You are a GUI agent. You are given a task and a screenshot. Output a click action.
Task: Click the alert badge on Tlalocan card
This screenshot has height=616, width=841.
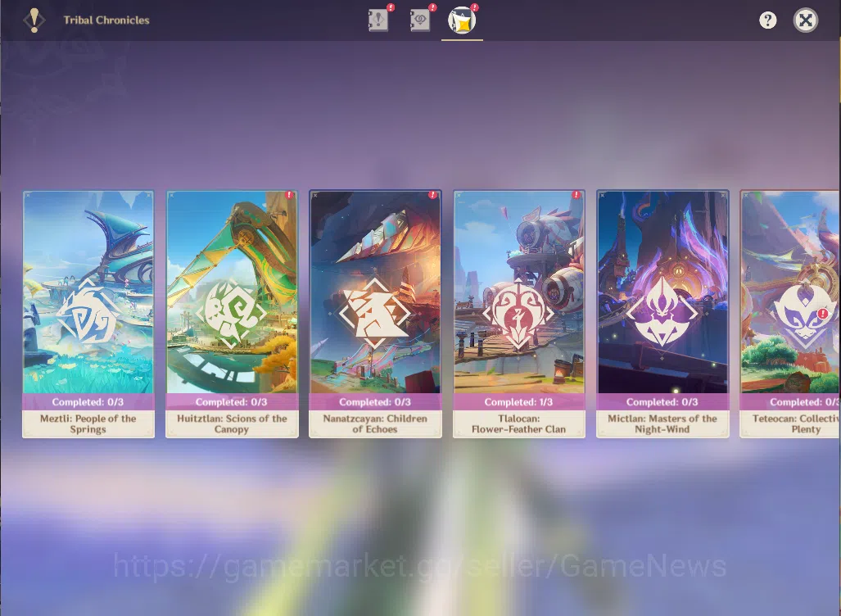(x=576, y=195)
